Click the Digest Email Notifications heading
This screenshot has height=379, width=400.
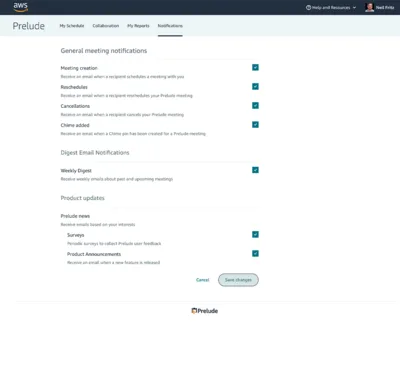point(95,153)
